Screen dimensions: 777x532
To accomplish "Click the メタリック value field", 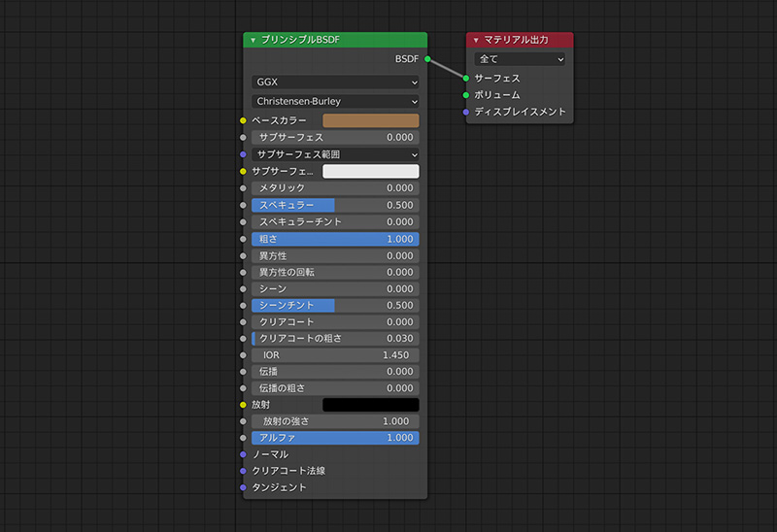I will (x=335, y=187).
